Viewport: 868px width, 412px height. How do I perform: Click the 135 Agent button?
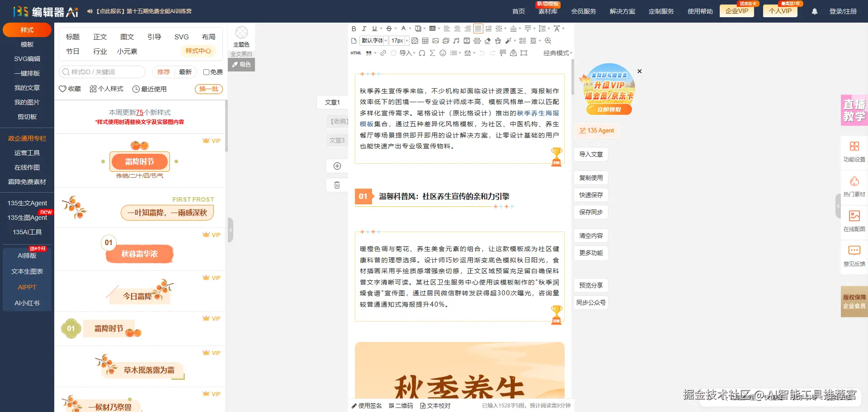pyautogui.click(x=597, y=131)
